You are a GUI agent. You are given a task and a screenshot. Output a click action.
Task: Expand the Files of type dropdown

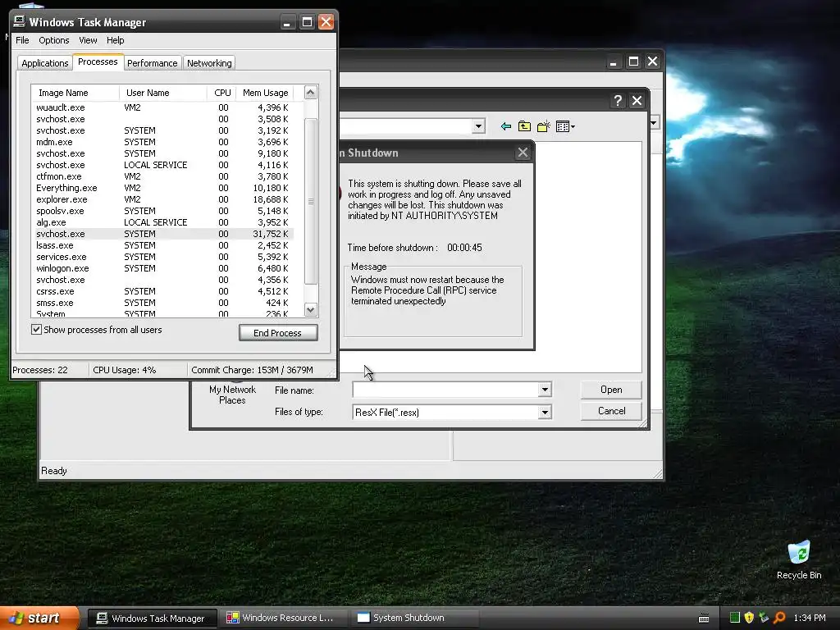tap(545, 412)
